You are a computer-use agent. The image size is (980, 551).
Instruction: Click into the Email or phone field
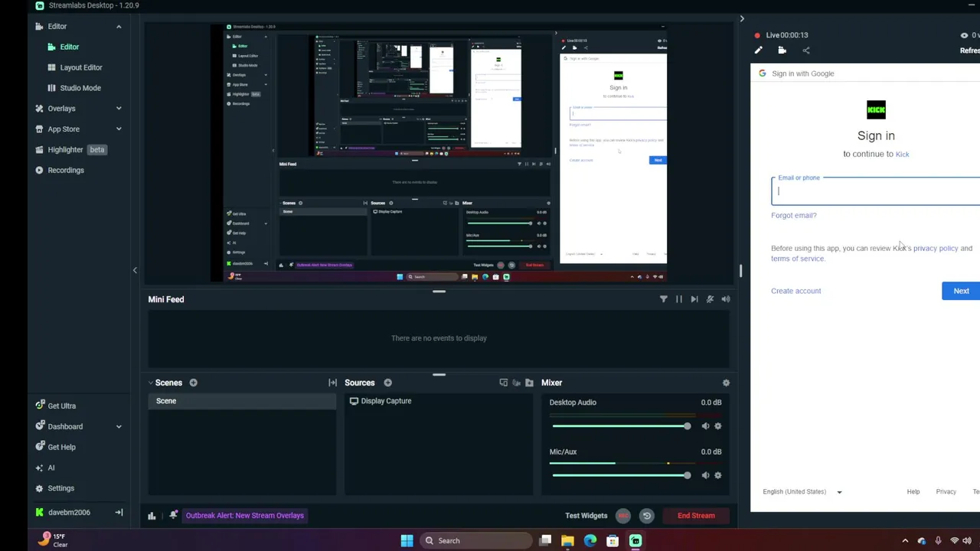coord(875,191)
